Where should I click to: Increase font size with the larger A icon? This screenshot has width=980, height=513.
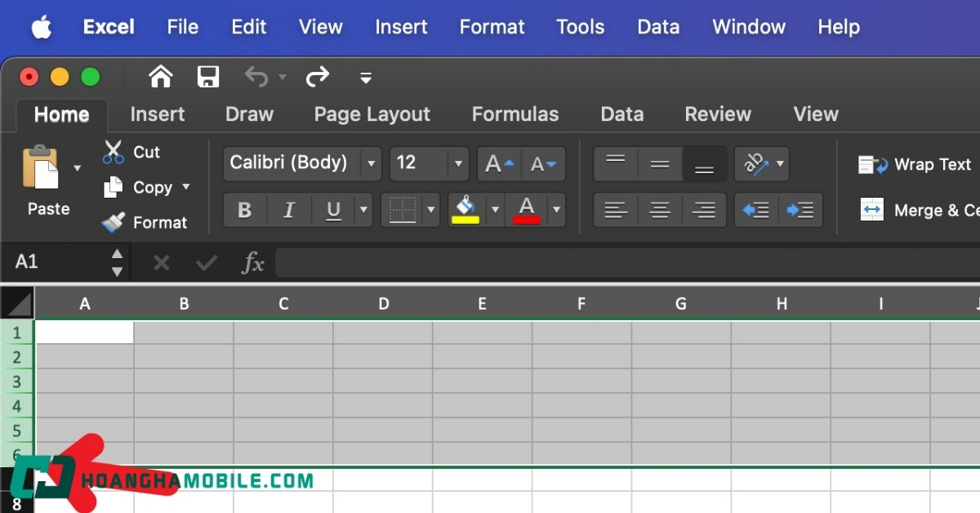[498, 163]
